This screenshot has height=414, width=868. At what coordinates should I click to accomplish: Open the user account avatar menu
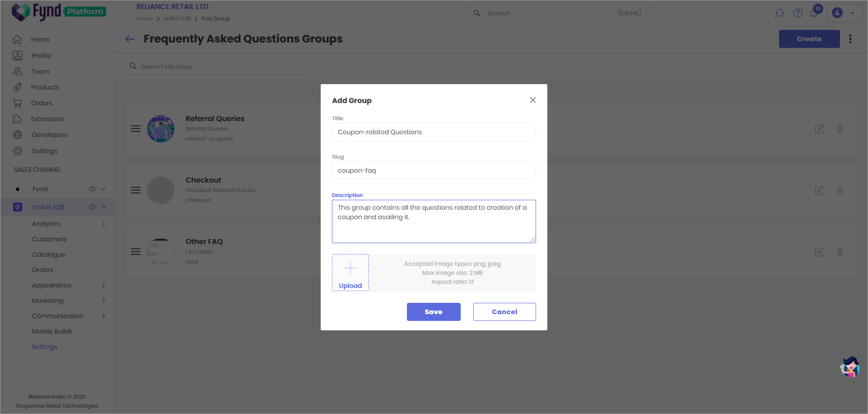click(x=845, y=13)
